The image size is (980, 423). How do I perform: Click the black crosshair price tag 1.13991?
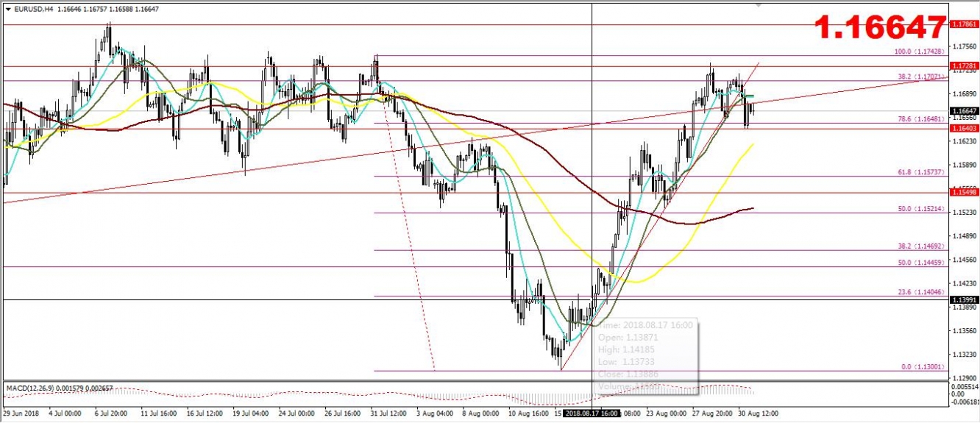pos(963,300)
